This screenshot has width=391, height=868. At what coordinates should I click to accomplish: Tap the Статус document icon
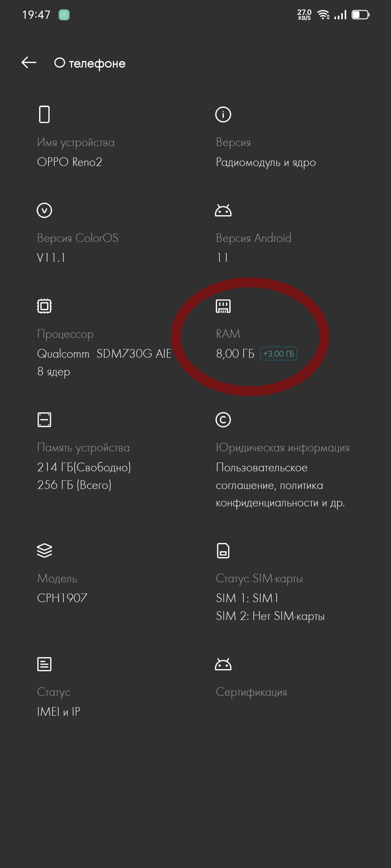click(45, 664)
